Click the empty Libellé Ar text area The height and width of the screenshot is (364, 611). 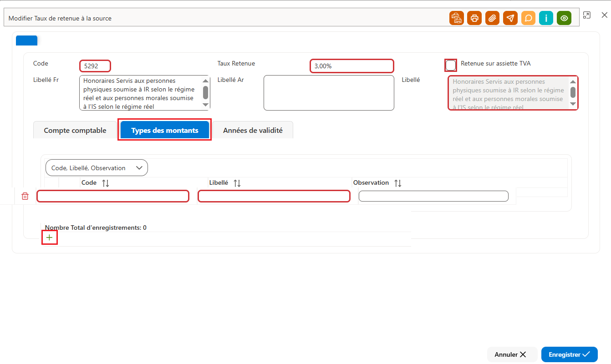coord(329,93)
